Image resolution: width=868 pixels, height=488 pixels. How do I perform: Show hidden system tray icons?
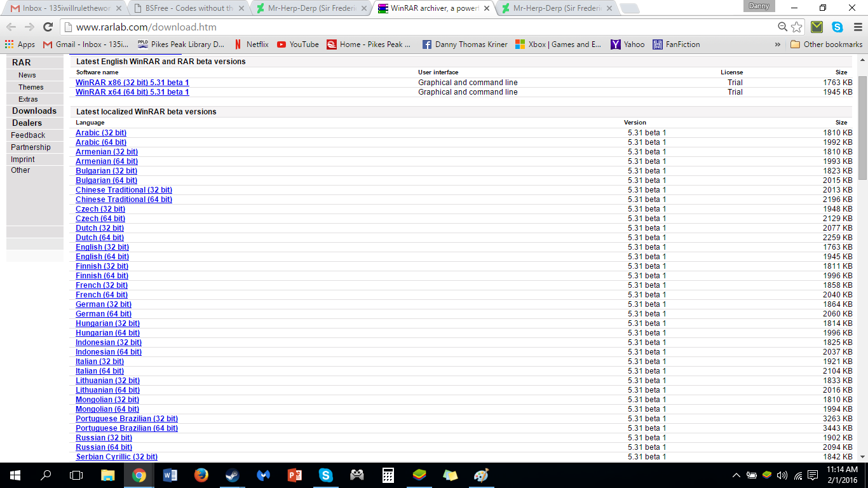click(x=736, y=475)
